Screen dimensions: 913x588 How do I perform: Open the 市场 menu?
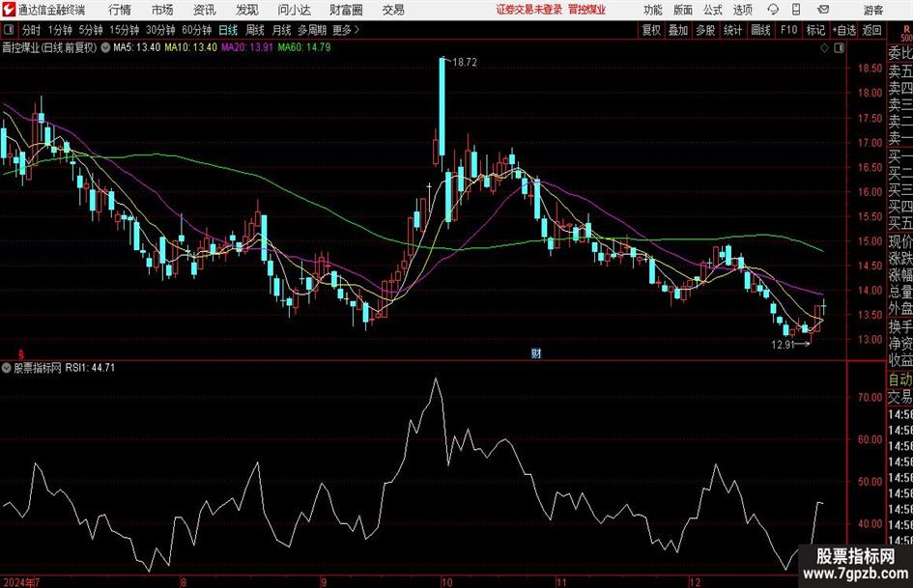click(x=162, y=10)
